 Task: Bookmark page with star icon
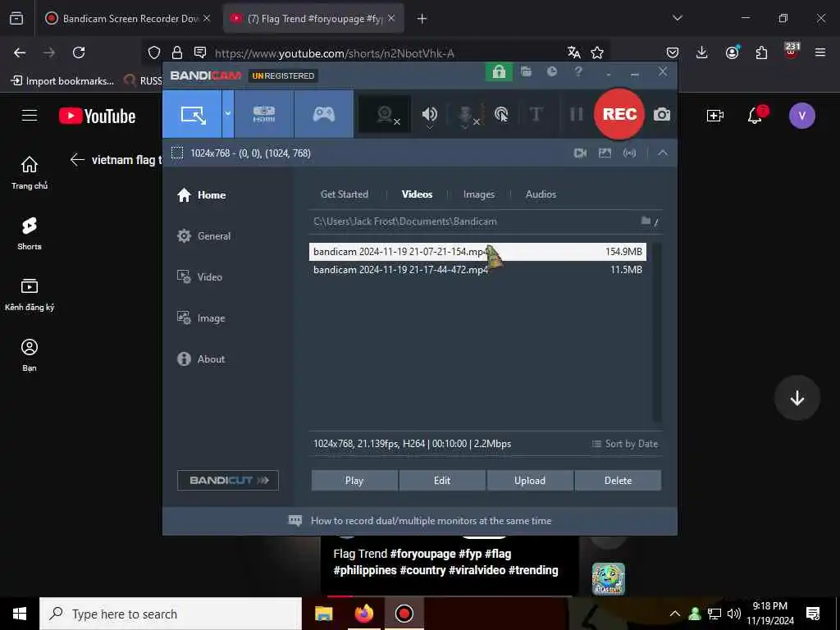597,52
